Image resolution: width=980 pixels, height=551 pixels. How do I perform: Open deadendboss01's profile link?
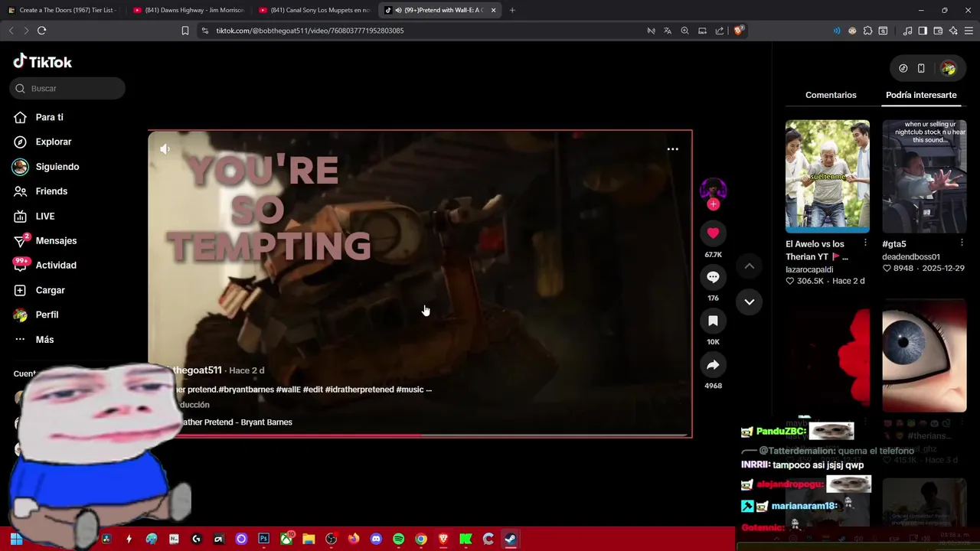pos(911,257)
